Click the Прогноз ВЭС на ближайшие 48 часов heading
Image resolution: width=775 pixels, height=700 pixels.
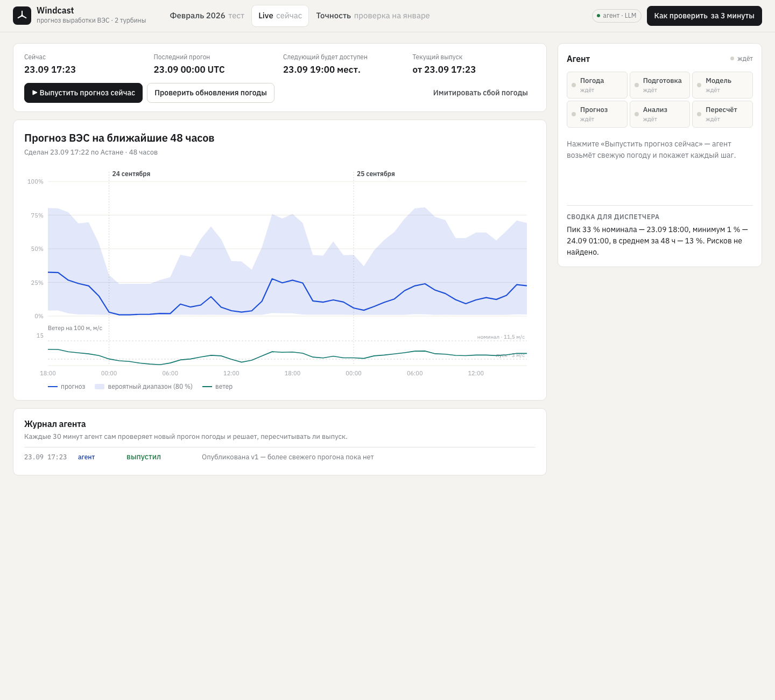[x=119, y=138]
